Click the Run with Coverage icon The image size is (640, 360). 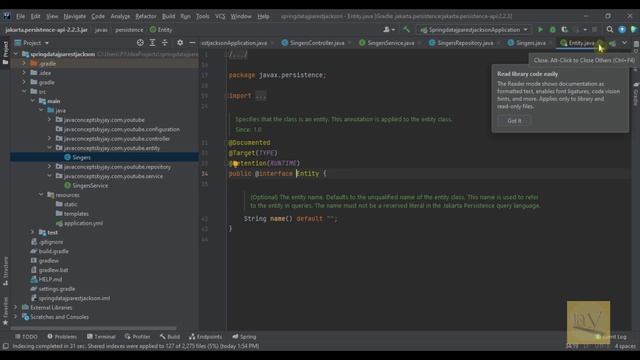click(564, 30)
